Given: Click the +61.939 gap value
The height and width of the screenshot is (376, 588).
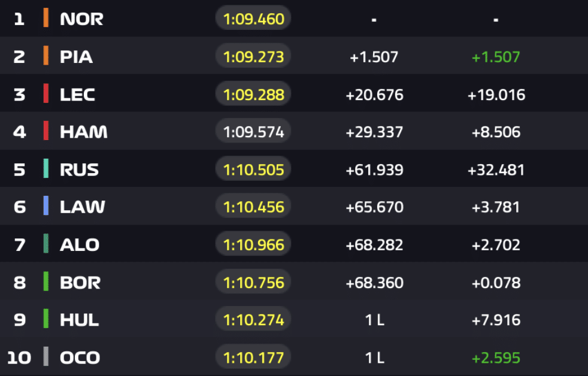Looking at the screenshot, I should click(x=374, y=170).
